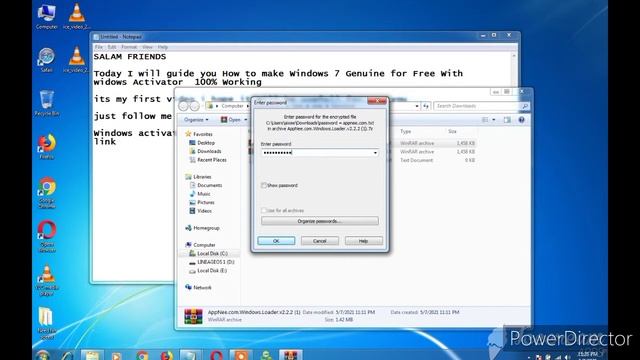
Task: Click the Google Chrome desktop icon
Action: click(47, 192)
